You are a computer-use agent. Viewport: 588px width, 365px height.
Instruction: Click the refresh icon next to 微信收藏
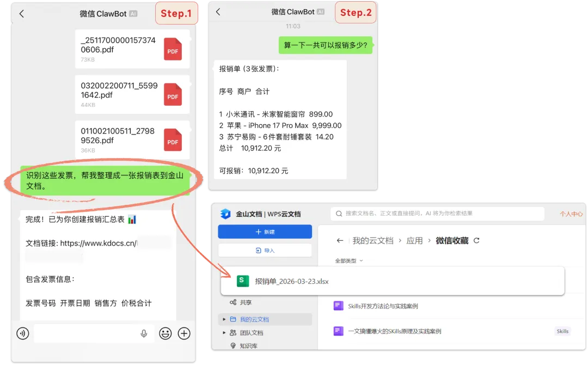tap(477, 240)
